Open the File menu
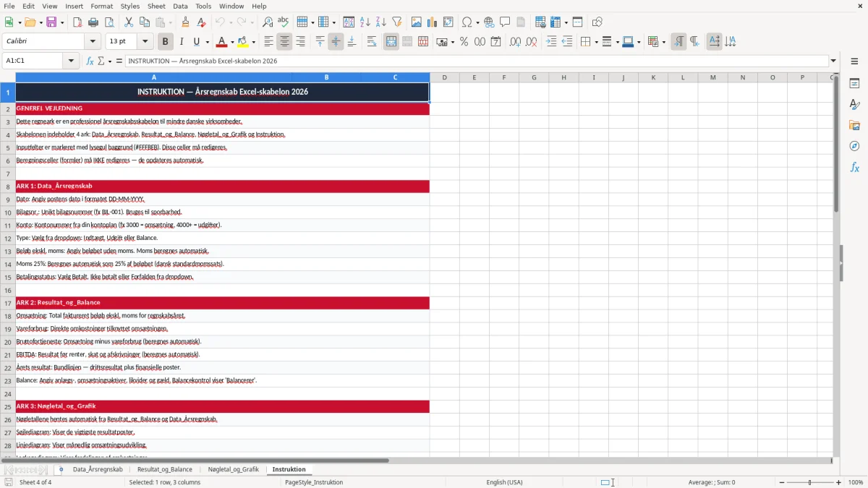This screenshot has height=488, width=868. pos(9,6)
